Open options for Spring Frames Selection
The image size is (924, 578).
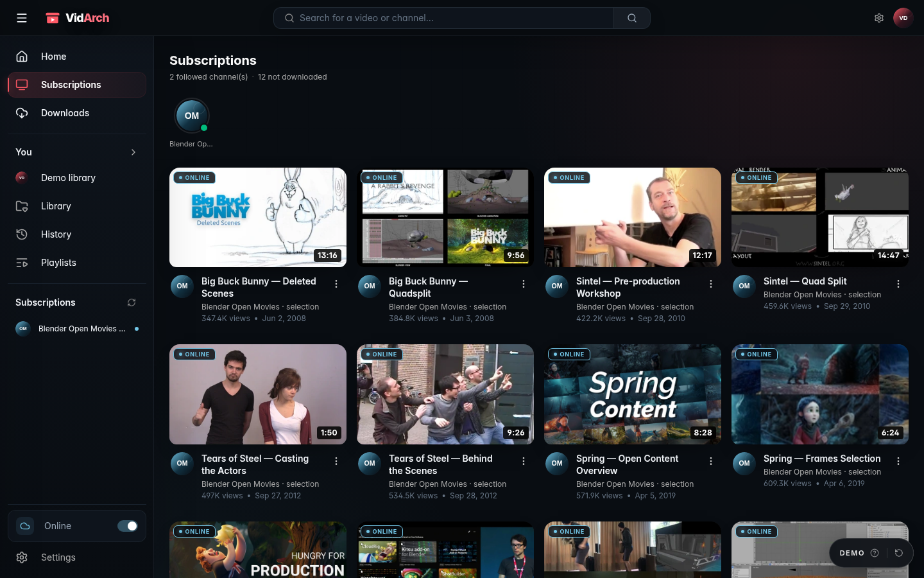898,461
